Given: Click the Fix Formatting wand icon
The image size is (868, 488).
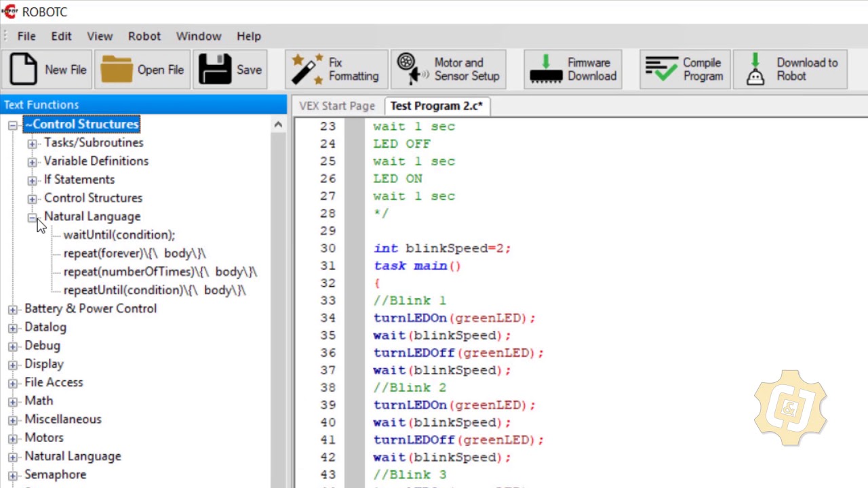Looking at the screenshot, I should [x=307, y=69].
